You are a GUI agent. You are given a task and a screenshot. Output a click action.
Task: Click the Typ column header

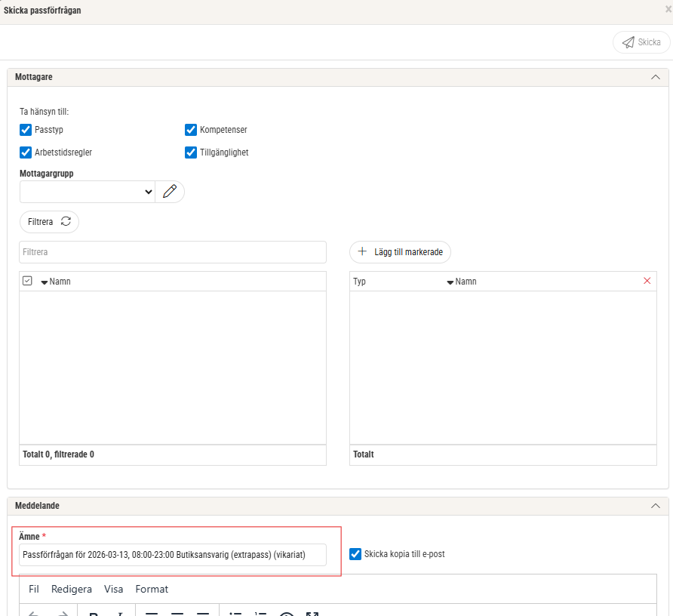point(359,282)
